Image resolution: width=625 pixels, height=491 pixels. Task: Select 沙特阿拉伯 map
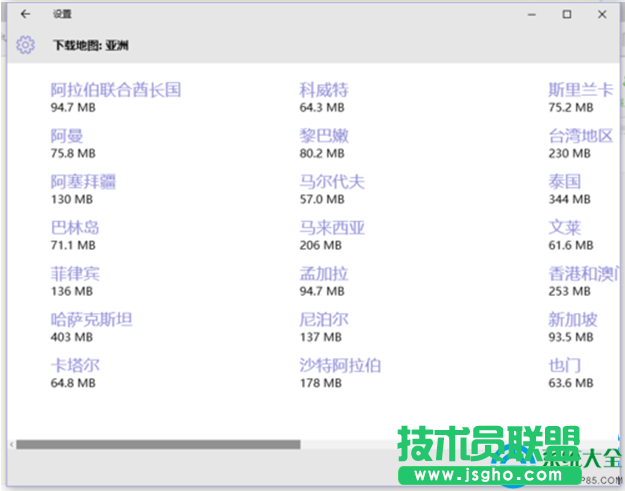[340, 365]
